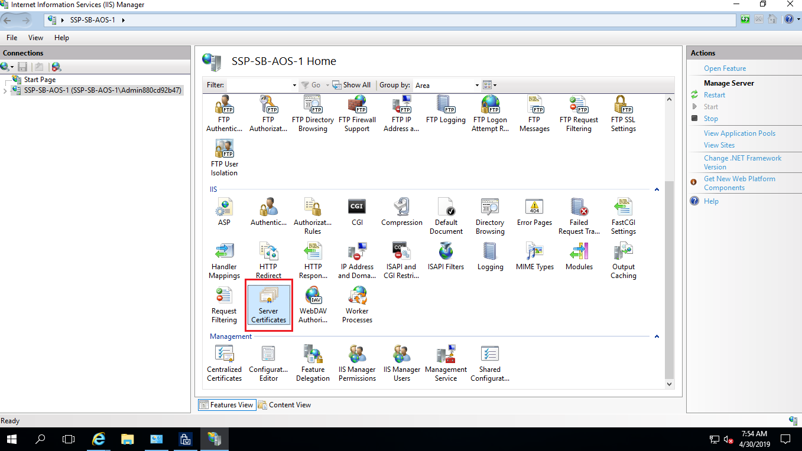
Task: Open the ISAPI Filters feature
Action: (446, 256)
